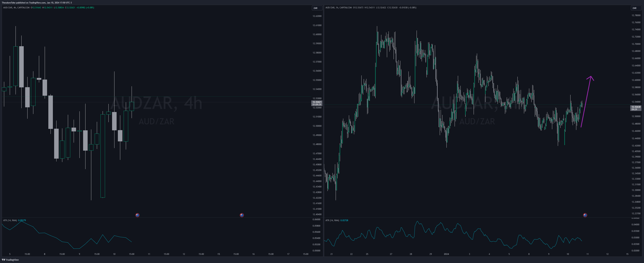This screenshot has height=263, width=644.
Task: Click the 4h close value C12.52621 in legend
Action: tap(70, 7)
